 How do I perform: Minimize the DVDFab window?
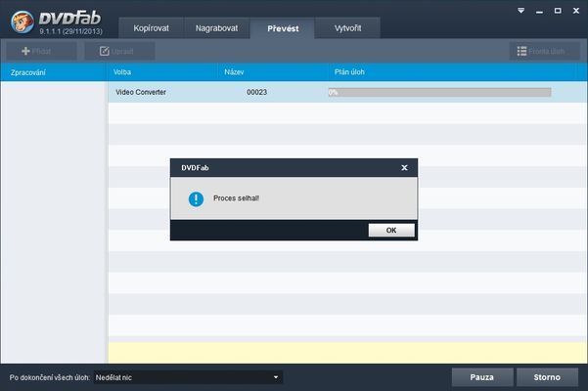[539, 11]
